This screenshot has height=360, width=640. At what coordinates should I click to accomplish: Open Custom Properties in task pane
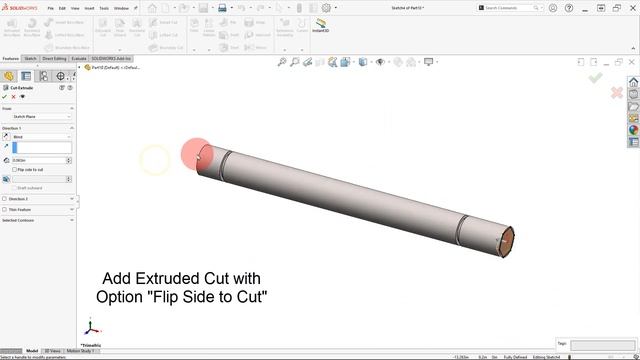(633, 142)
